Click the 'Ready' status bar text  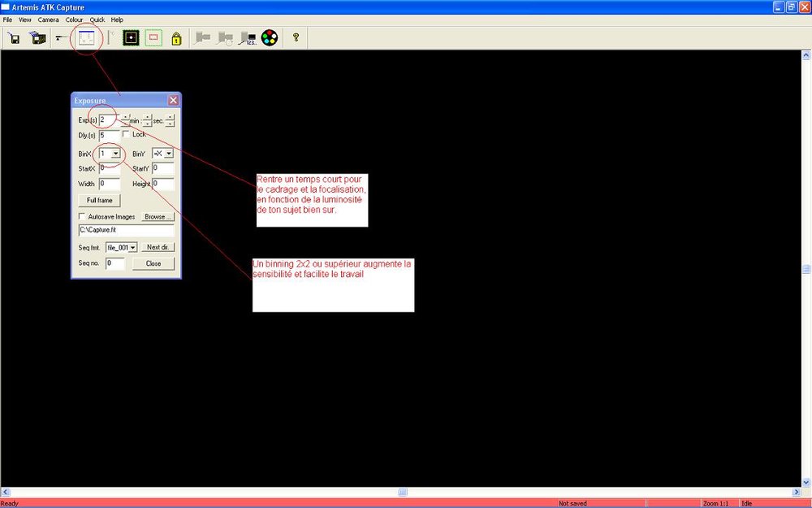pos(9,503)
